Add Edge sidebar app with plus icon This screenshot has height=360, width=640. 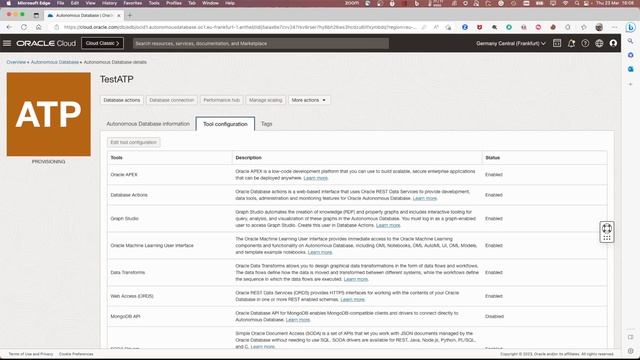pos(631,84)
